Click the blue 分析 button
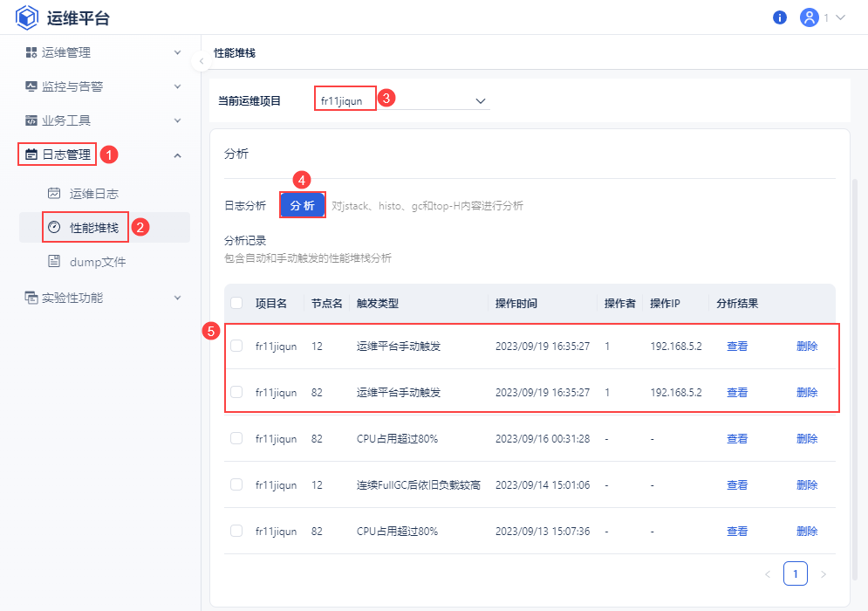Screen dimensions: 868x611 302,205
